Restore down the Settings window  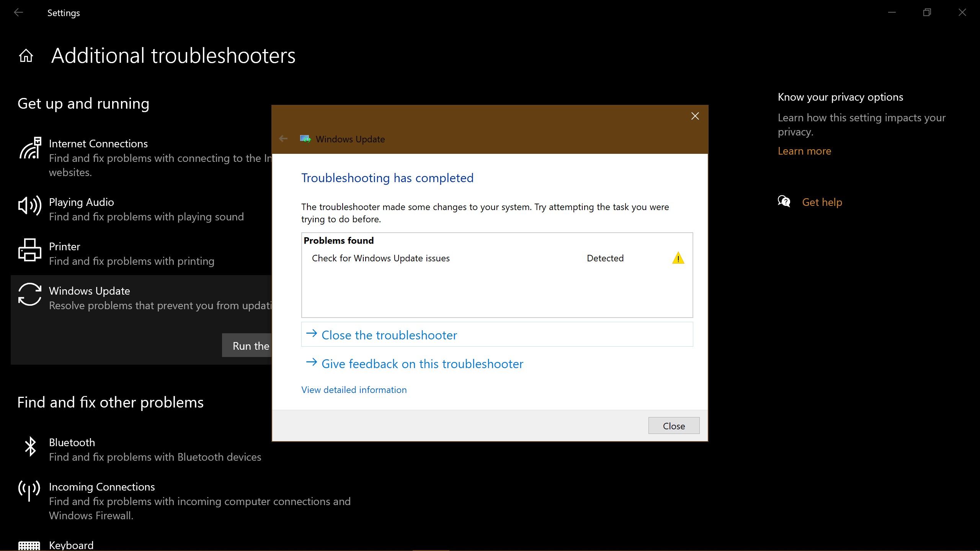tap(927, 13)
